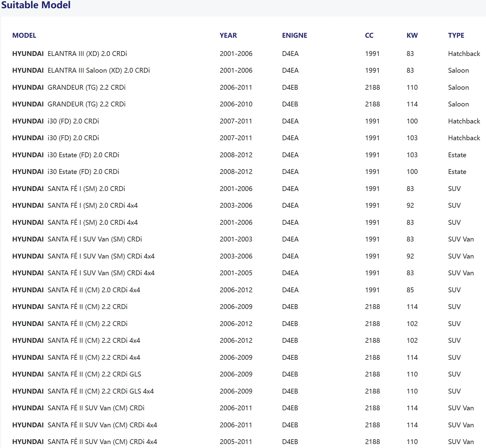This screenshot has height=448, width=486.
Task: Click KW "103" in the i30 Estate row
Action: coord(412,155)
